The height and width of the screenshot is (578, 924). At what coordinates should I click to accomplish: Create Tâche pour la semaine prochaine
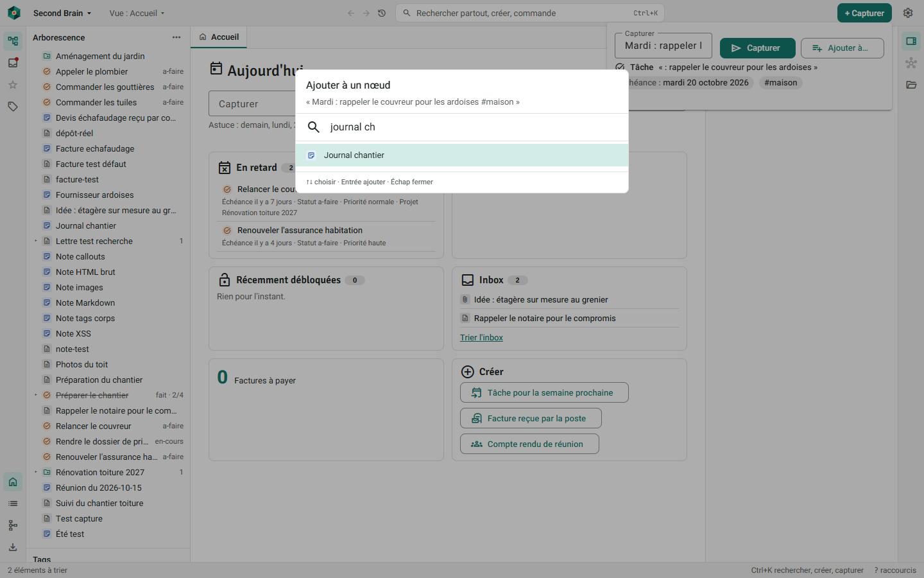544,392
